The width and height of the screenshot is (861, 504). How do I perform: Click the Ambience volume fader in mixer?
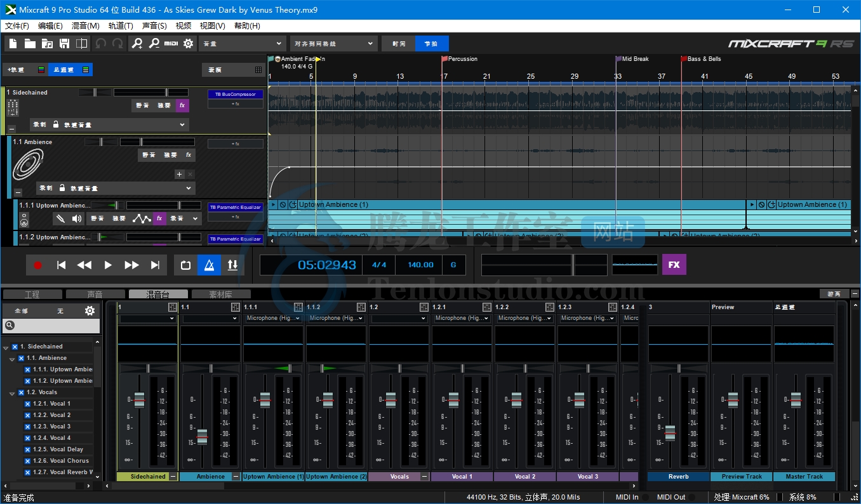click(x=202, y=437)
